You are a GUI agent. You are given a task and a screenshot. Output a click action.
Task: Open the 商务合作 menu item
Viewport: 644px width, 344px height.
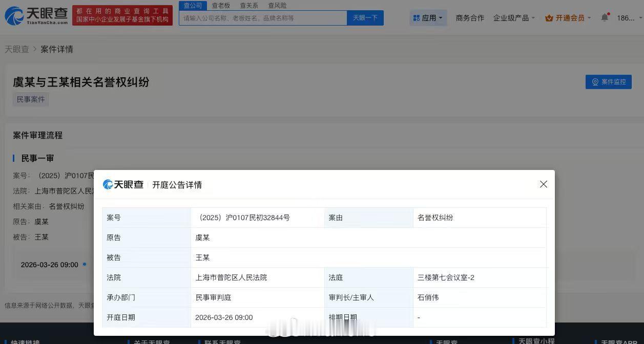(470, 17)
